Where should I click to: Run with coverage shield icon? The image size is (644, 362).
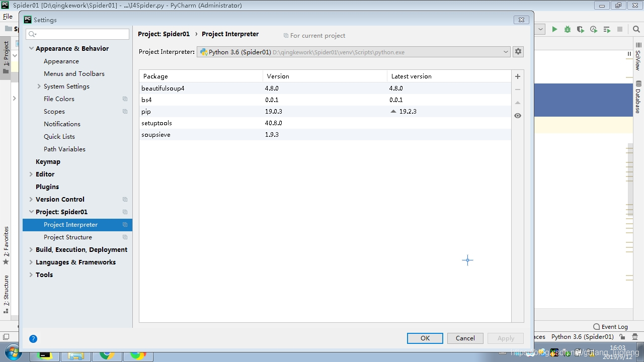[x=581, y=30]
